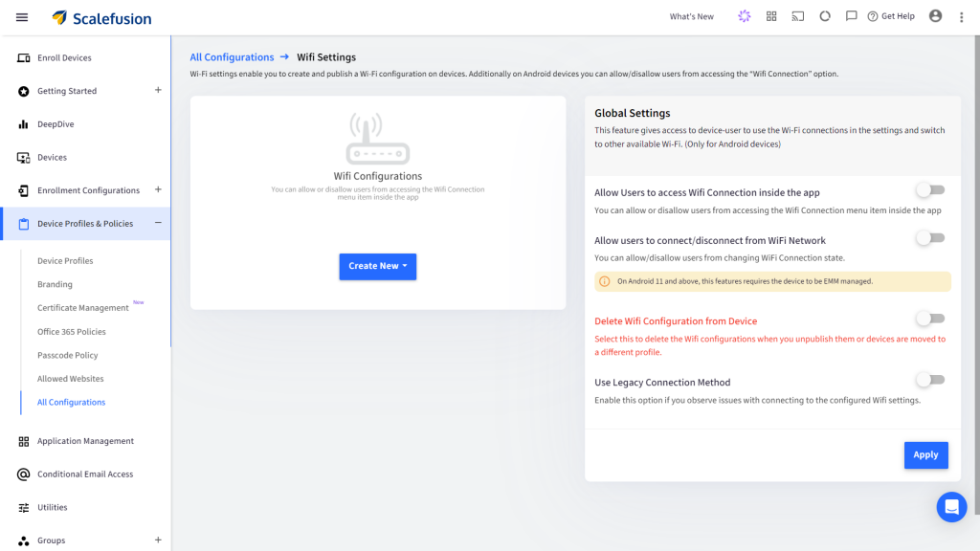This screenshot has height=551, width=980.
Task: Open the three-dot more options menu
Action: (961, 17)
